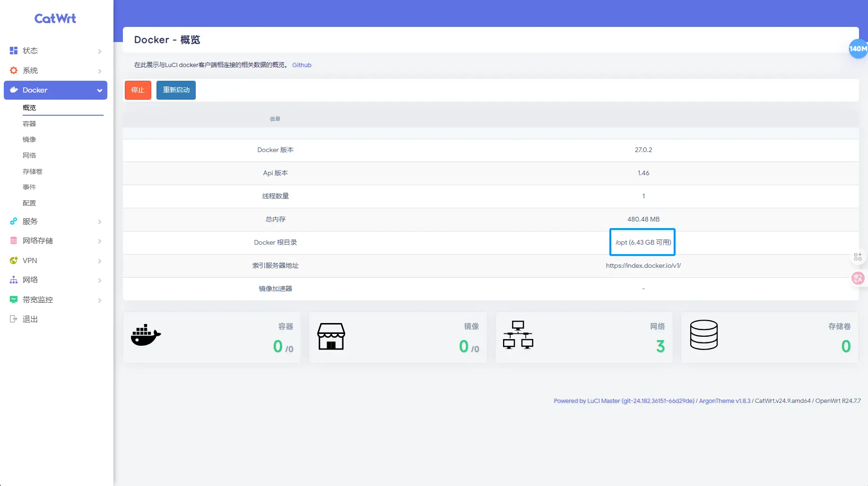This screenshot has width=868, height=486.
Task: Collapse the Docker menu chevron
Action: pyautogui.click(x=100, y=90)
